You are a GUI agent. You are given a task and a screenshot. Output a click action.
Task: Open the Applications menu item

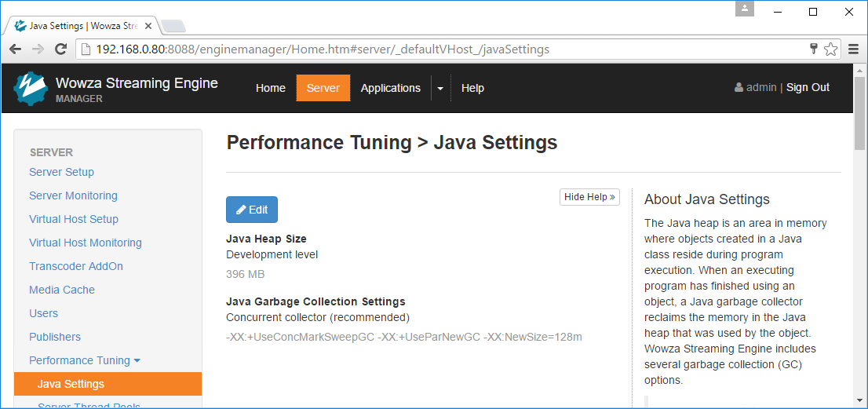[390, 88]
